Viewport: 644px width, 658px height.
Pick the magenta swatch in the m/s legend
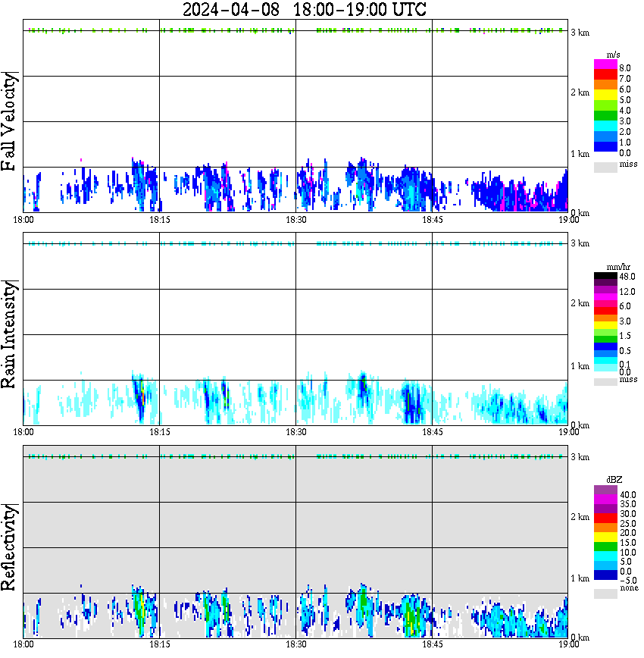point(605,64)
